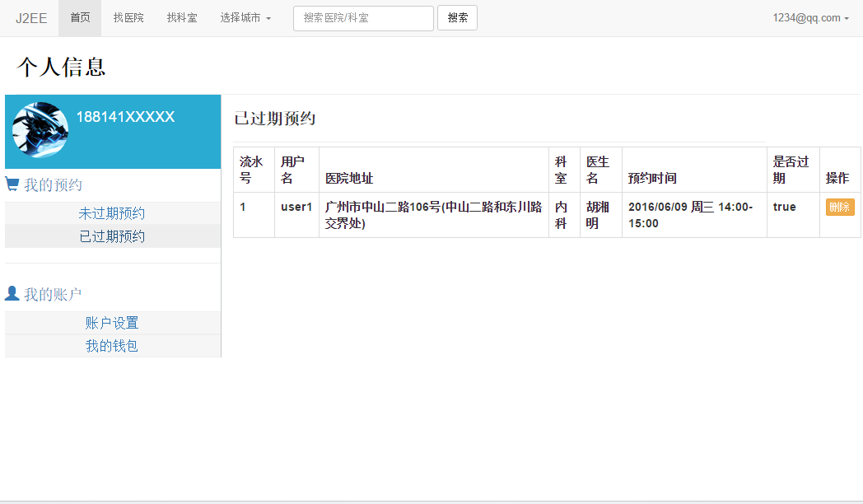Click the user icon beside 我的账户
The image size is (863, 504).
[x=12, y=293]
